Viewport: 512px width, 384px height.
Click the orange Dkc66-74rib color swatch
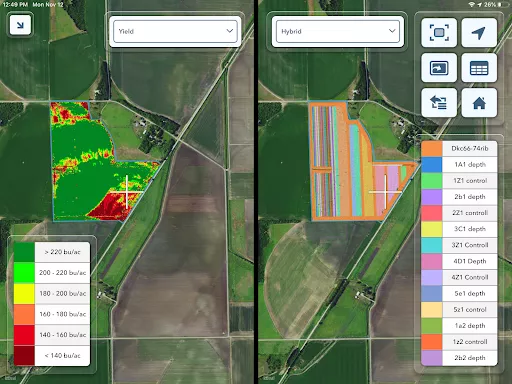(x=432, y=148)
